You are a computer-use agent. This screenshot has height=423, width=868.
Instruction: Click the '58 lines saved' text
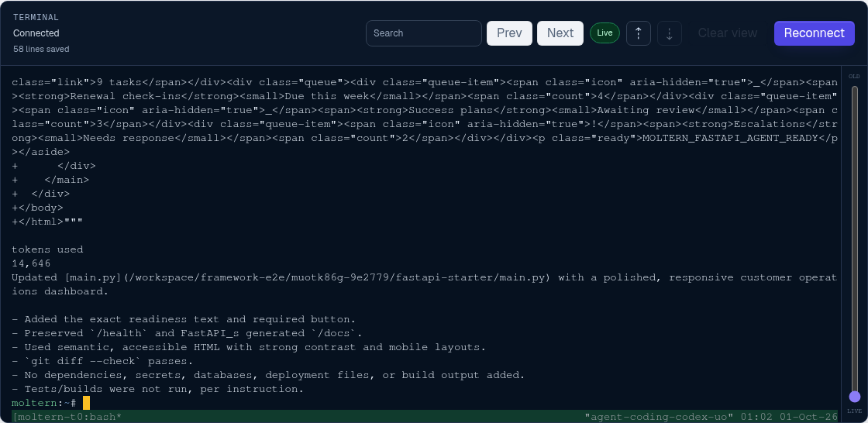point(41,49)
